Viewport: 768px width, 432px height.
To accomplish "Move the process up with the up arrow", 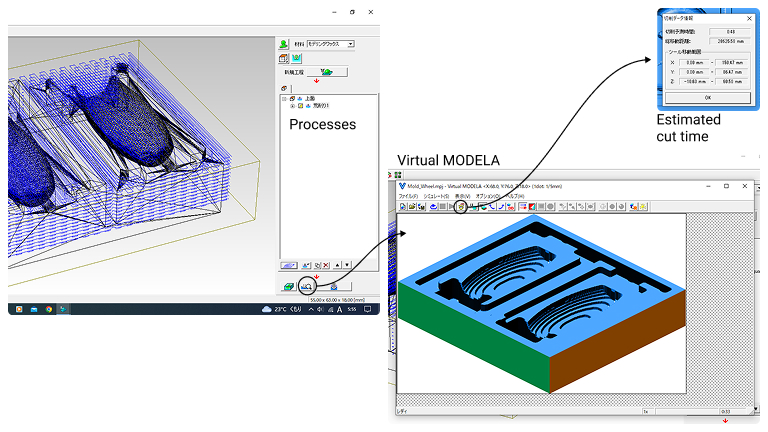I will pyautogui.click(x=337, y=265).
